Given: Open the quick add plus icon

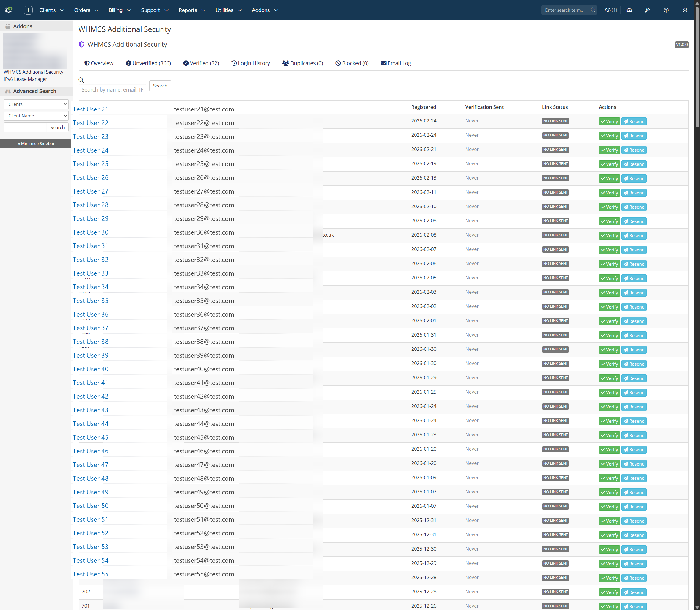Looking at the screenshot, I should point(28,10).
